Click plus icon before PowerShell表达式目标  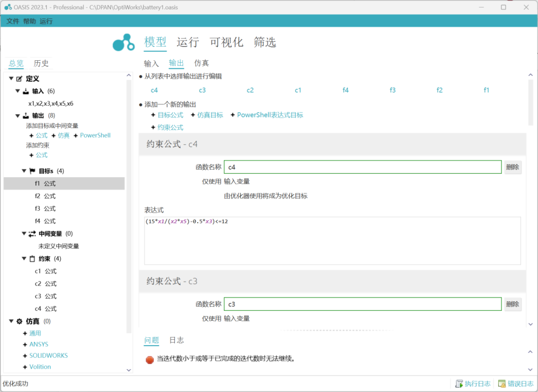[233, 115]
